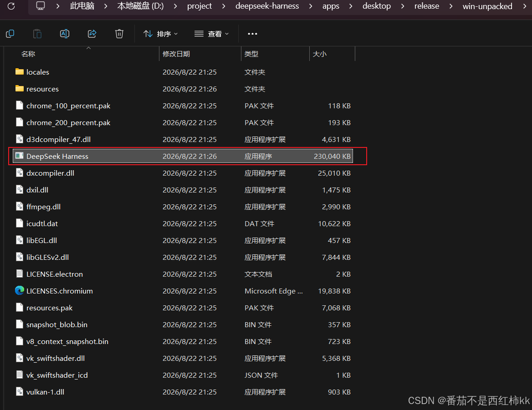Sort by the 名称 column header
This screenshot has height=410, width=532.
pos(28,54)
